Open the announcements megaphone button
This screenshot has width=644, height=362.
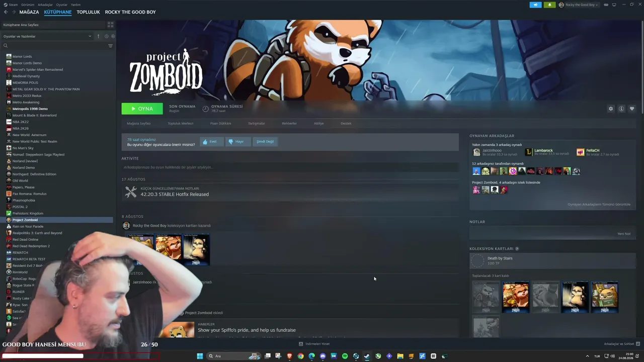[x=535, y=5]
